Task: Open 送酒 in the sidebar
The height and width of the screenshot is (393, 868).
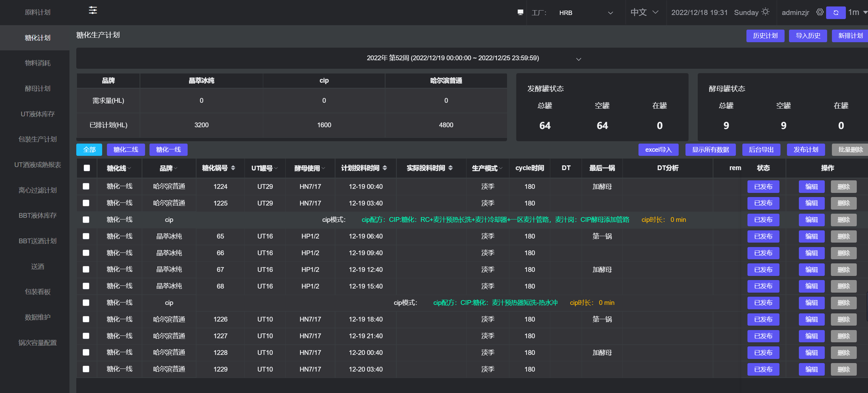Action: [37, 266]
